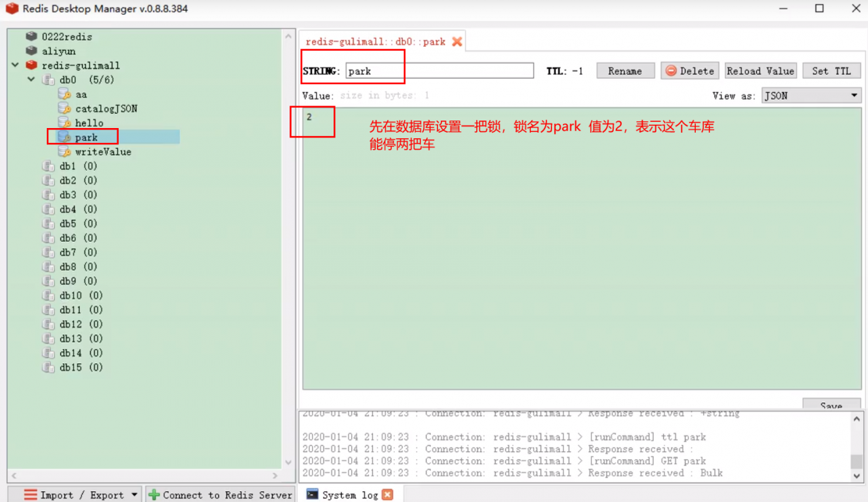Select the aa key
The height and width of the screenshot is (502, 868).
(81, 94)
